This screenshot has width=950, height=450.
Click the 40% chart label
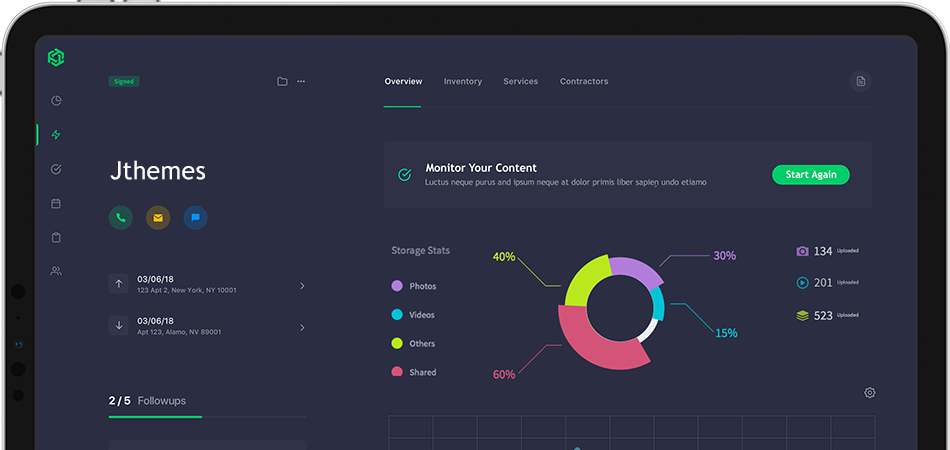pos(503,257)
